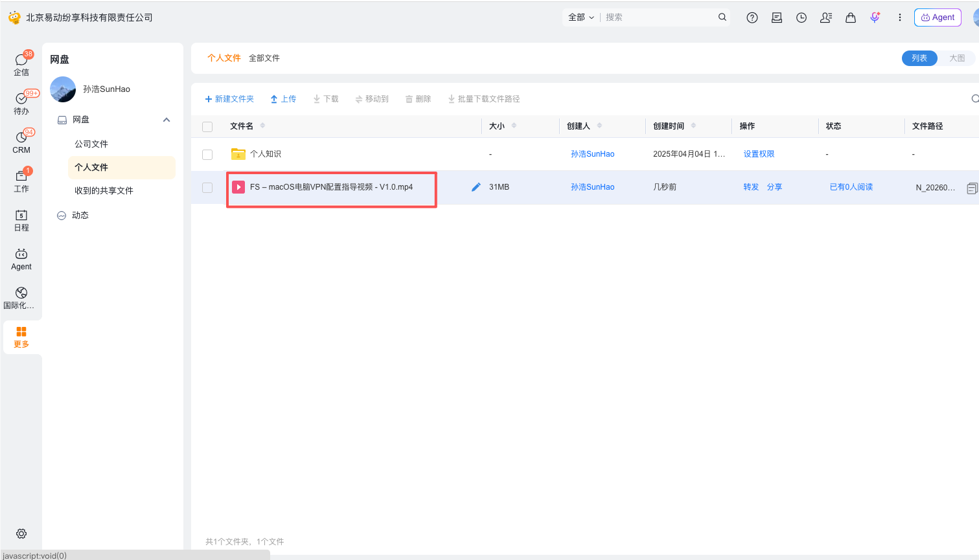979x560 pixels.
Task: Click 已有0人阅读 status link
Action: tap(851, 187)
